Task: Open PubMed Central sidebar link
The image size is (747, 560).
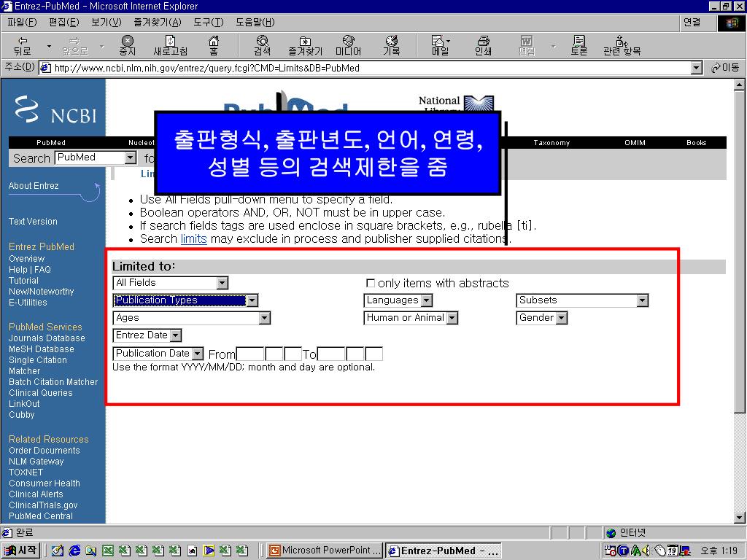Action: click(x=41, y=516)
